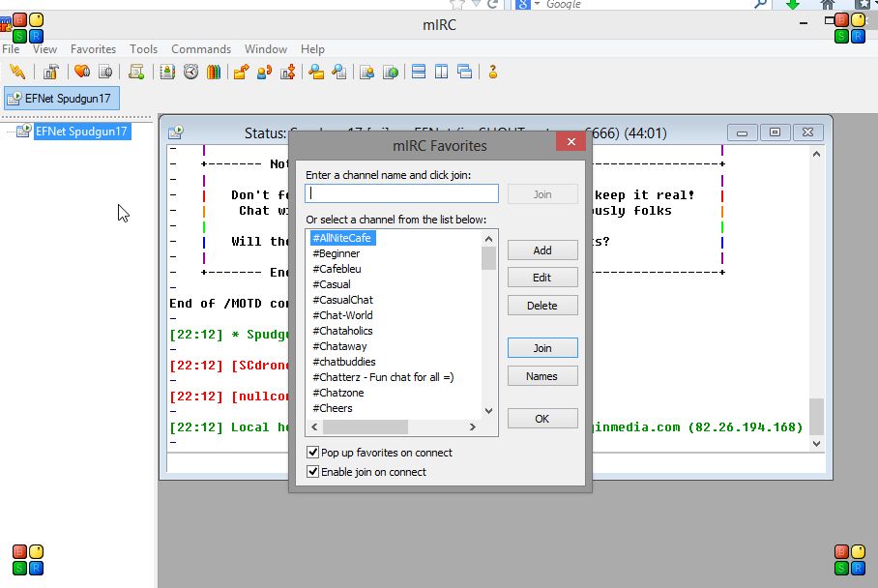Click OK in mIRC Favorites
This screenshot has height=588, width=878.
click(x=542, y=419)
